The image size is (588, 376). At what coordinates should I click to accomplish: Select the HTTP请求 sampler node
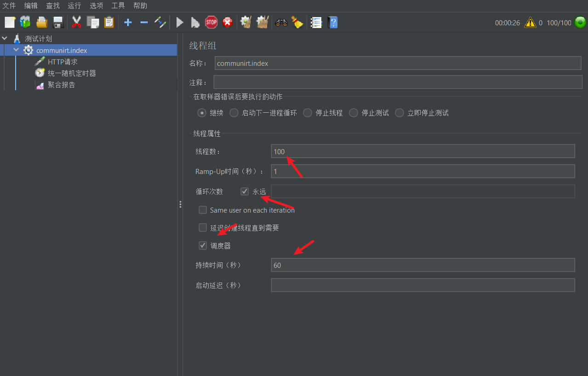[63, 62]
